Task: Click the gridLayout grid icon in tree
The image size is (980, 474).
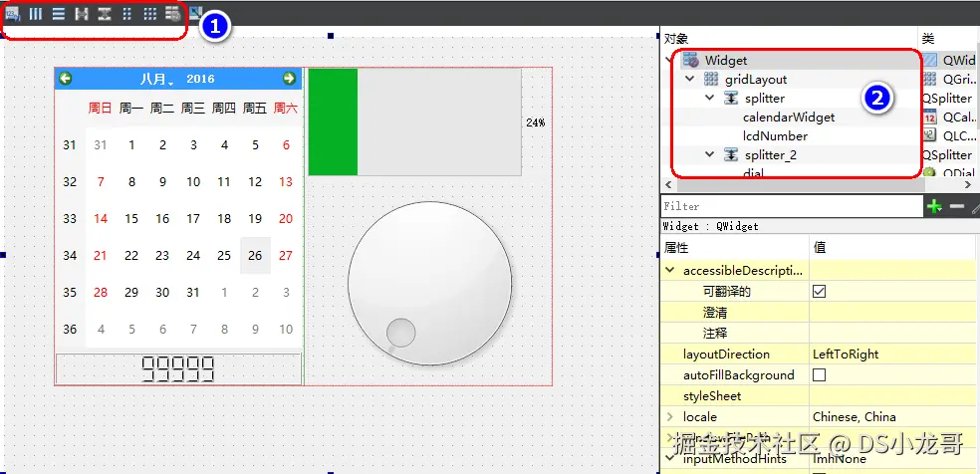Action: point(711,80)
